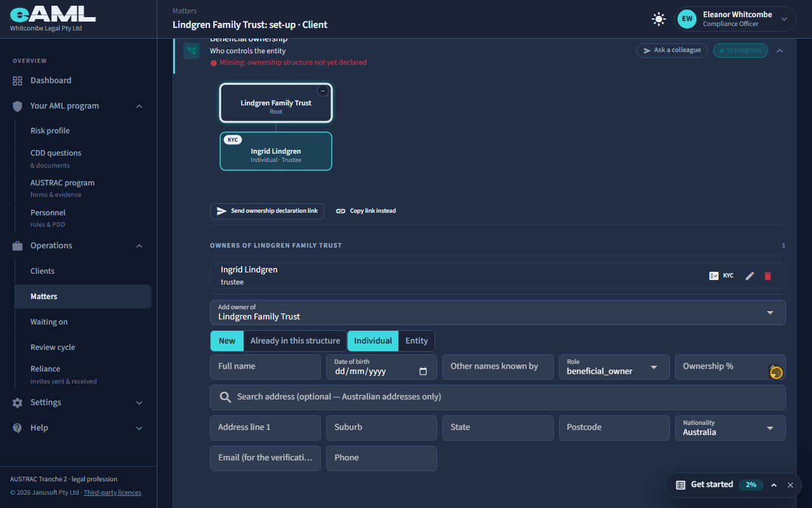Toggle light mode with the sun icon

[x=658, y=19]
